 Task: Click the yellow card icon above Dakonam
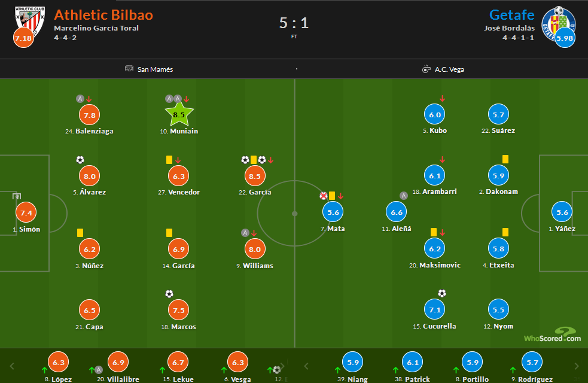pos(505,159)
